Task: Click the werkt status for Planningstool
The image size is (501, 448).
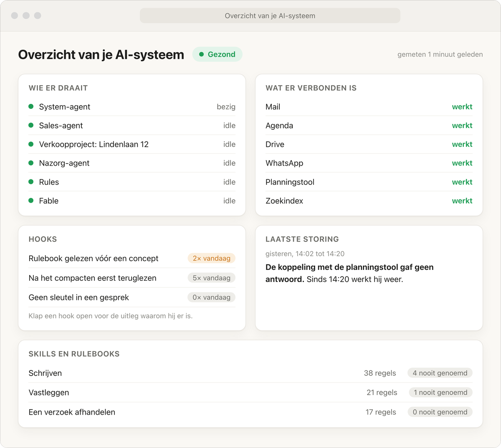Action: click(x=462, y=182)
